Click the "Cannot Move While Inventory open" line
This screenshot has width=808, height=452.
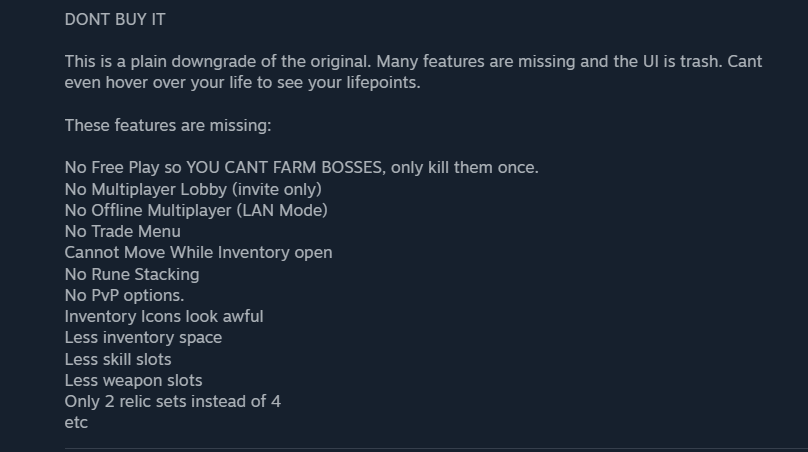pyautogui.click(x=198, y=253)
